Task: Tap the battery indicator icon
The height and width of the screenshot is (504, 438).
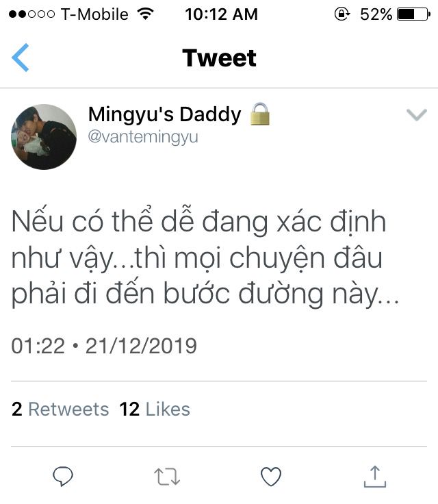Action: pyautogui.click(x=413, y=14)
